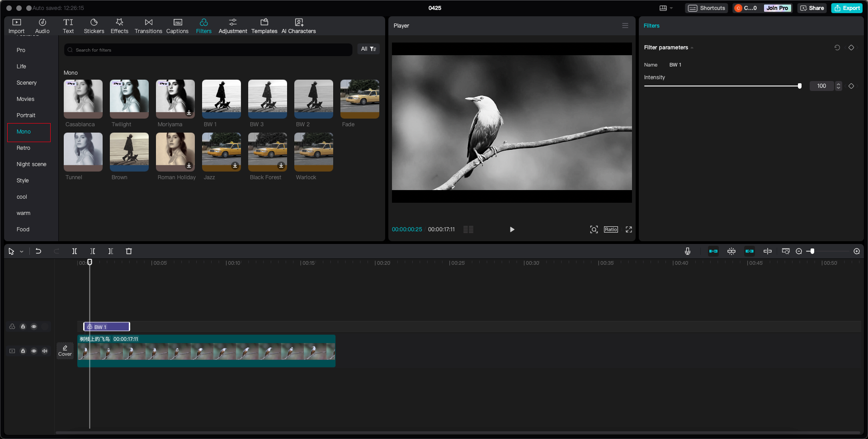Reset filter parameters with the reset icon

pos(837,48)
